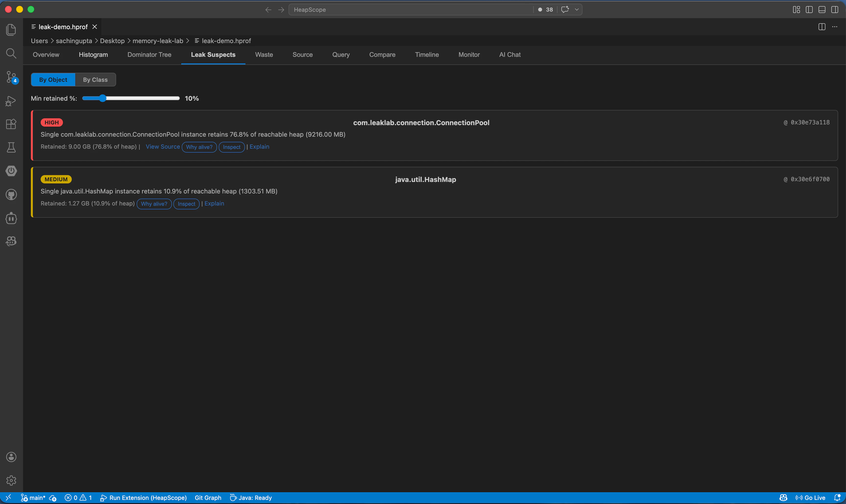This screenshot has height=504, width=846.
Task: Open more actions menu for leak-demo.hprof editor
Action: [x=835, y=26]
